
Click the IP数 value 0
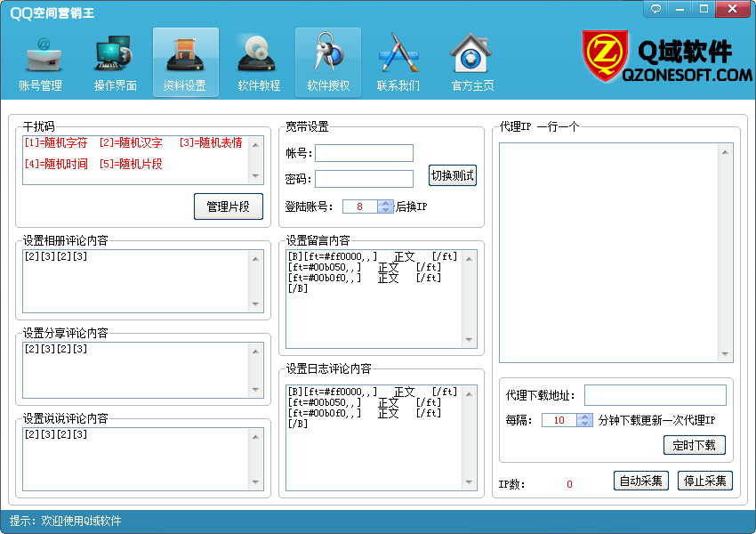pyautogui.click(x=569, y=484)
